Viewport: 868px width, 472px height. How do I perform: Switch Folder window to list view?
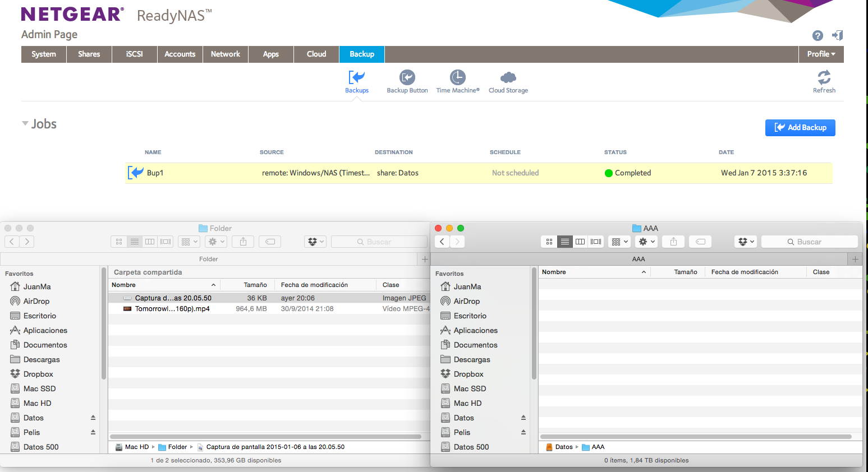point(135,242)
